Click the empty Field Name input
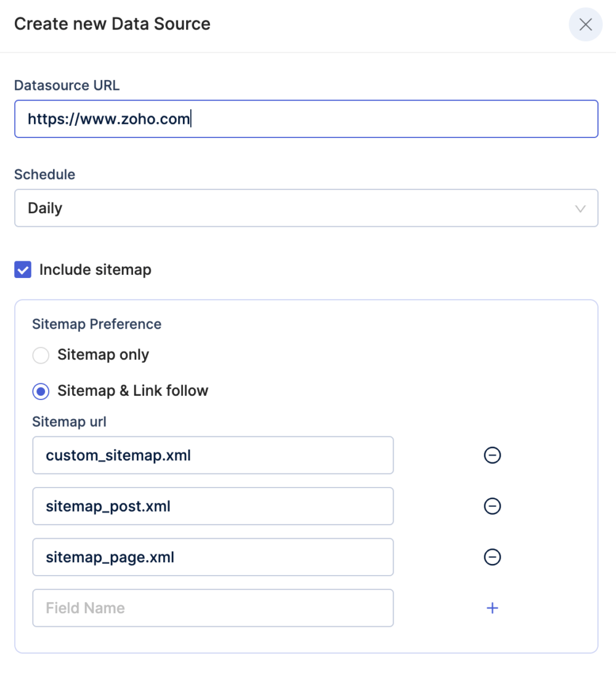The image size is (616, 678). [213, 608]
